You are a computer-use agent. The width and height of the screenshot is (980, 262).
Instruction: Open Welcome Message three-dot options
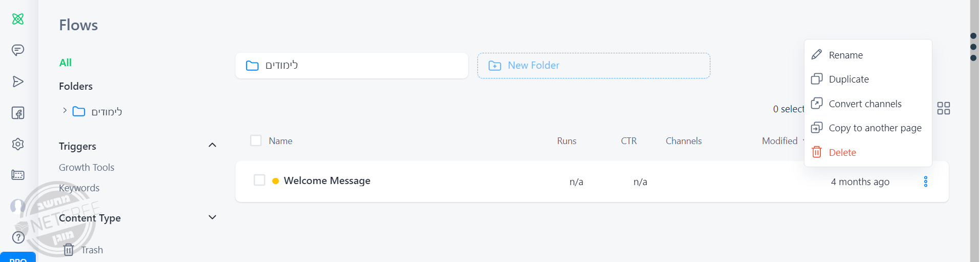click(925, 182)
